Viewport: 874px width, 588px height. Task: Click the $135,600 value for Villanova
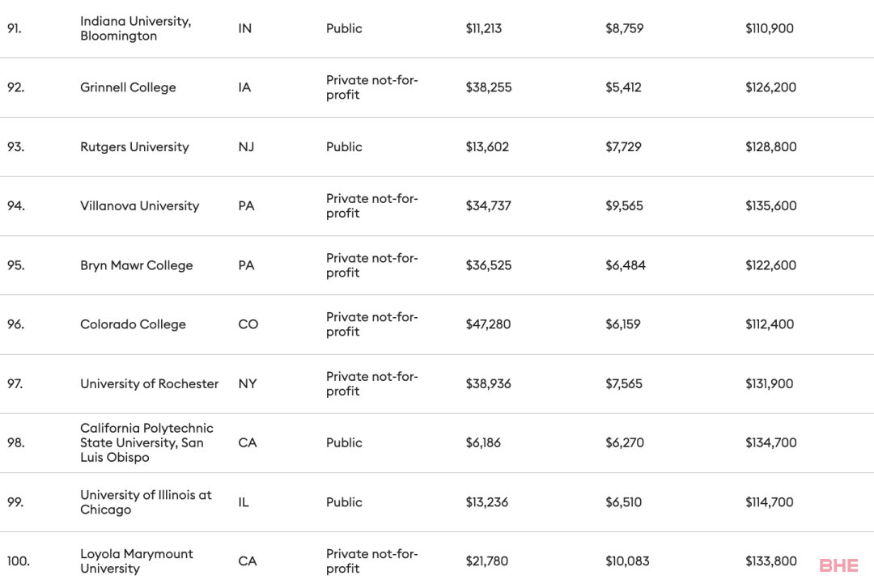pos(771,206)
